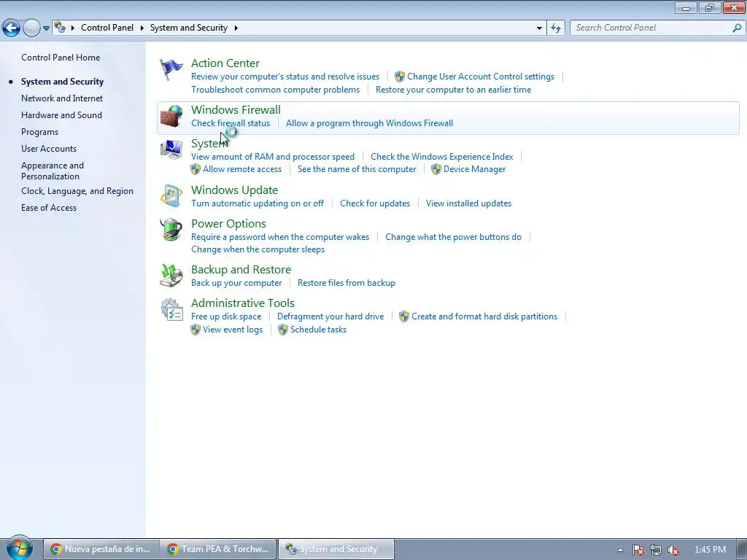Open User Accounts category
The height and width of the screenshot is (560, 747).
point(49,149)
